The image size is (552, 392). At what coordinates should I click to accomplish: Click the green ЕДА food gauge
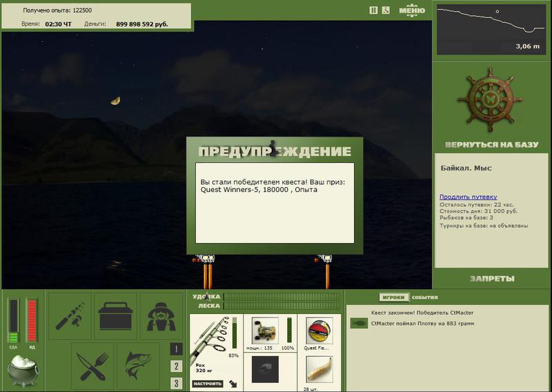13,320
